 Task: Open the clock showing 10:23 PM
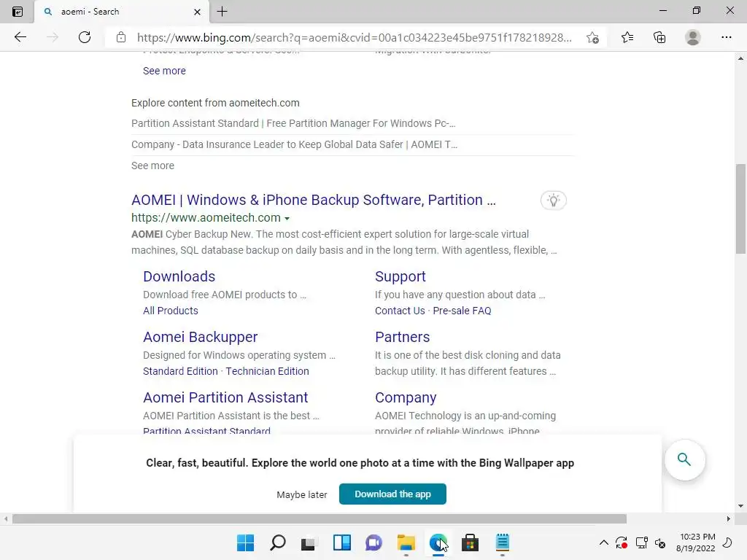click(x=695, y=542)
